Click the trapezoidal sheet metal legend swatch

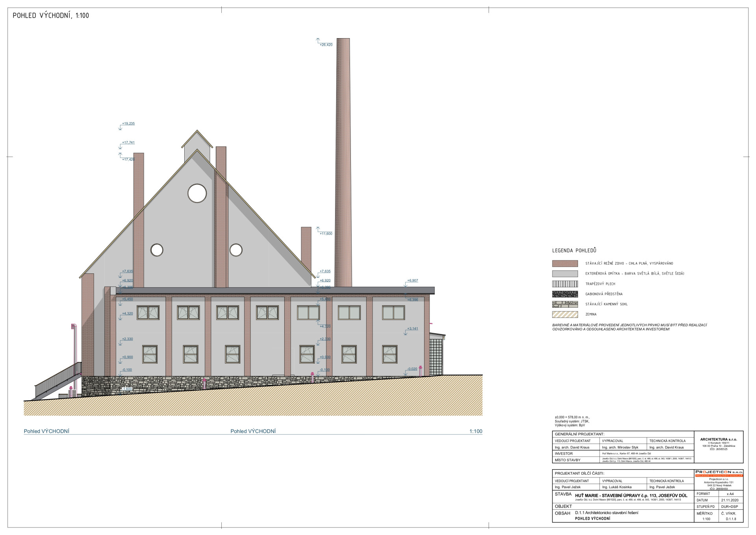point(565,284)
